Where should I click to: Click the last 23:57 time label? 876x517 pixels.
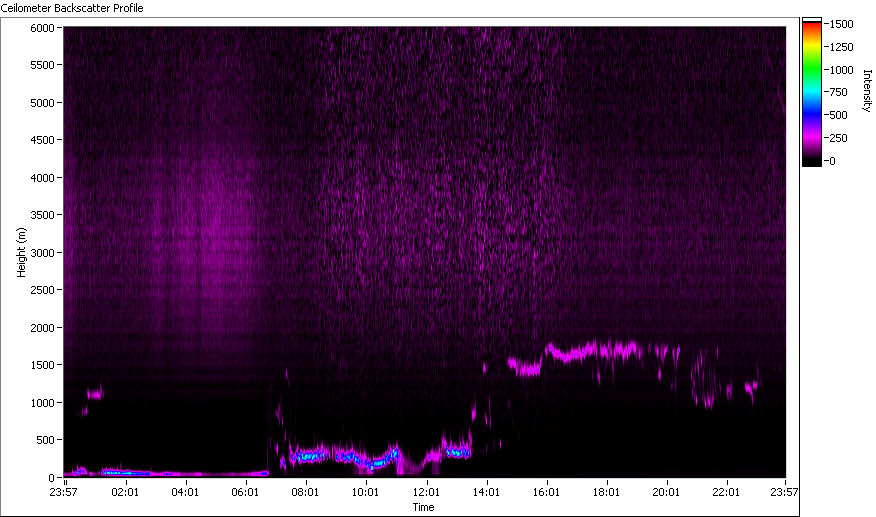(x=784, y=492)
